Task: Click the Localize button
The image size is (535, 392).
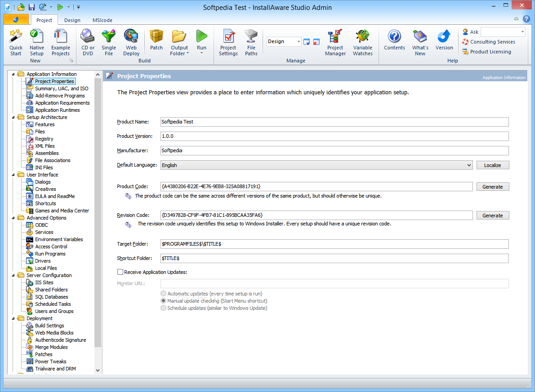Action: pyautogui.click(x=492, y=165)
